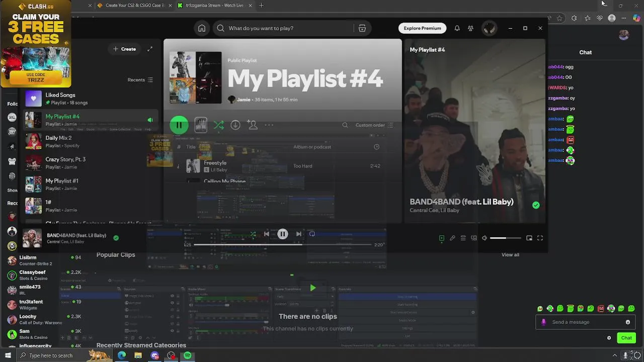Open new browser tab plus button

click(261, 6)
